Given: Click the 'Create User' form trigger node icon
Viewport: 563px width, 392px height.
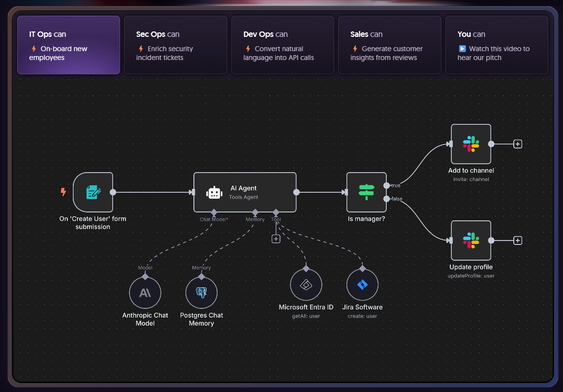Looking at the screenshot, I should (x=93, y=192).
